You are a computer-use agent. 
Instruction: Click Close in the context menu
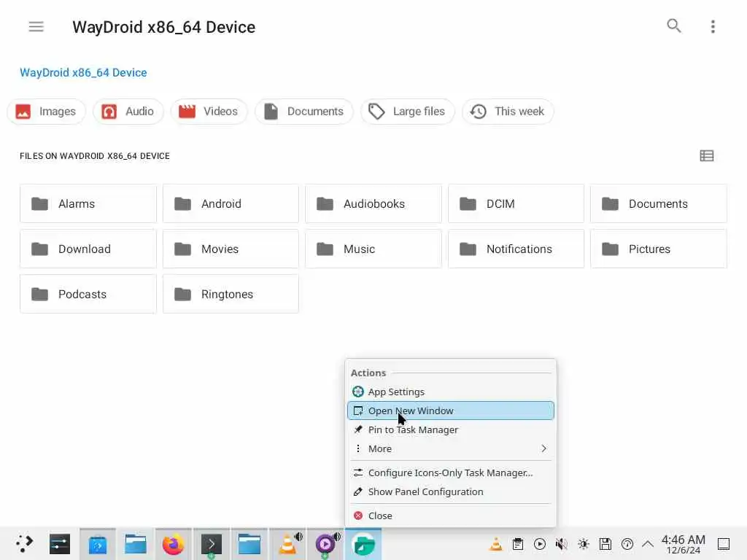[x=451, y=516]
